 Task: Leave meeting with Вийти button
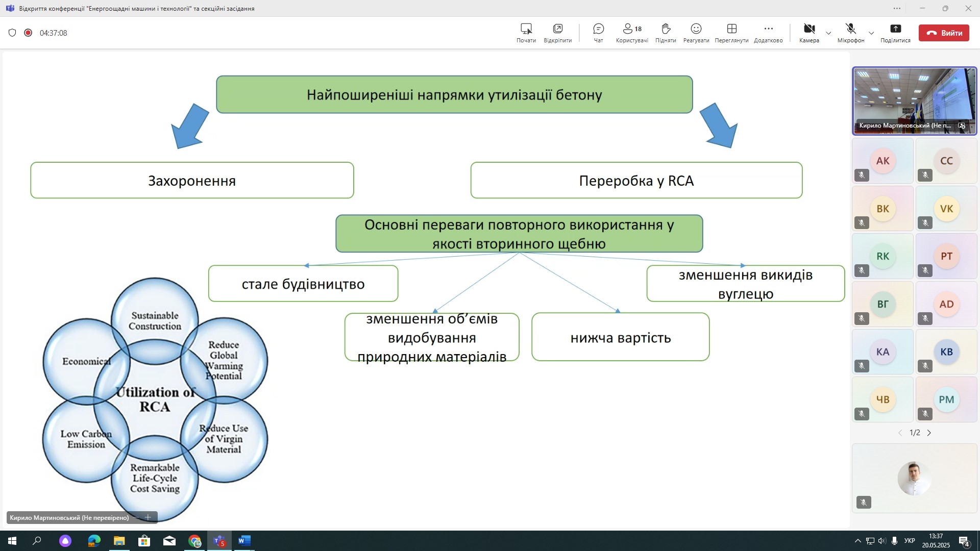(944, 33)
